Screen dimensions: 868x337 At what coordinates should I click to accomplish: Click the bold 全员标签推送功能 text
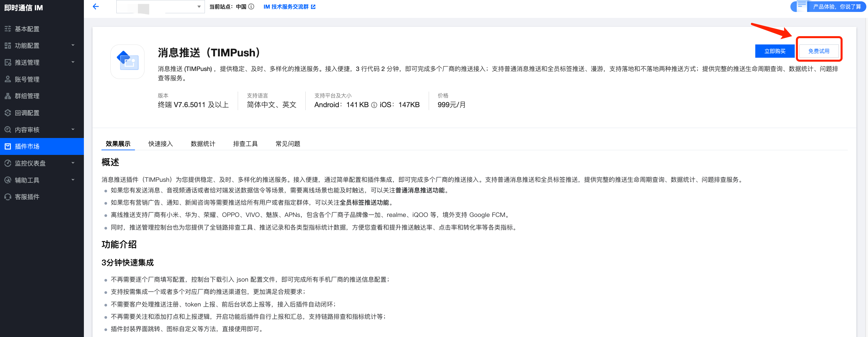point(364,203)
